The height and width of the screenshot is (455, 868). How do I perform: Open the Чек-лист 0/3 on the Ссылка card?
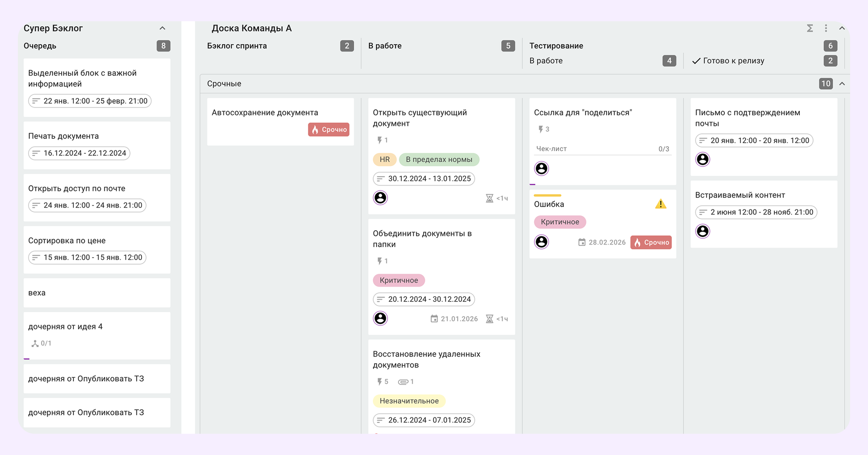(x=602, y=149)
